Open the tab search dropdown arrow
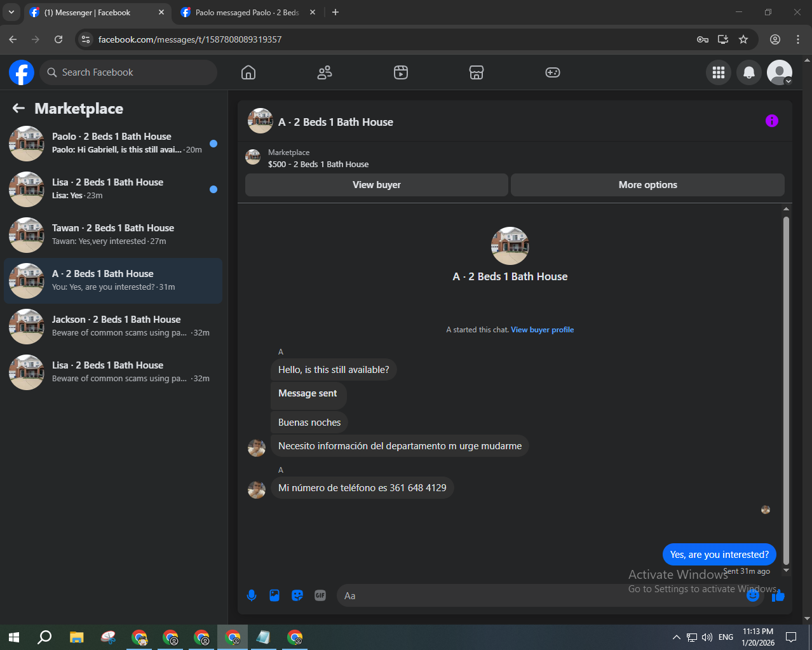 pyautogui.click(x=11, y=12)
